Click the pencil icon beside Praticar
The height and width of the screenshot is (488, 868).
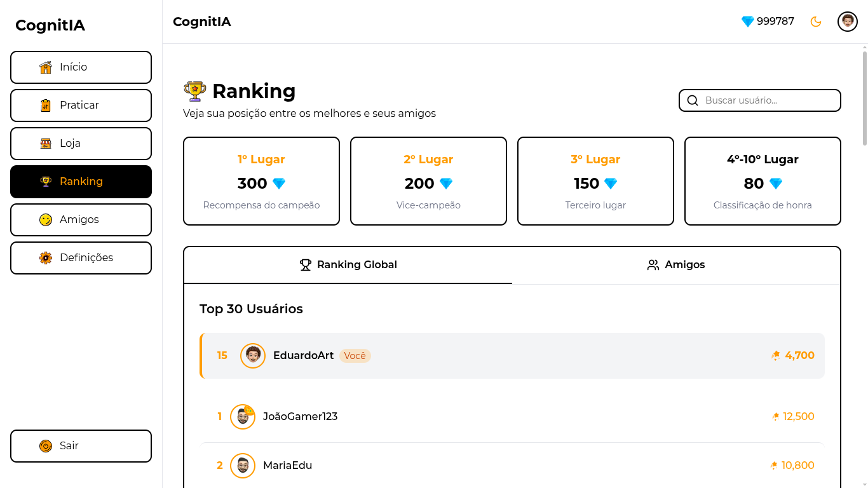coord(45,105)
